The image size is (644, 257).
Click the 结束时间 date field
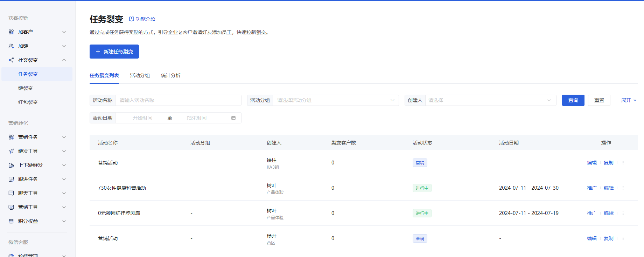click(x=197, y=118)
